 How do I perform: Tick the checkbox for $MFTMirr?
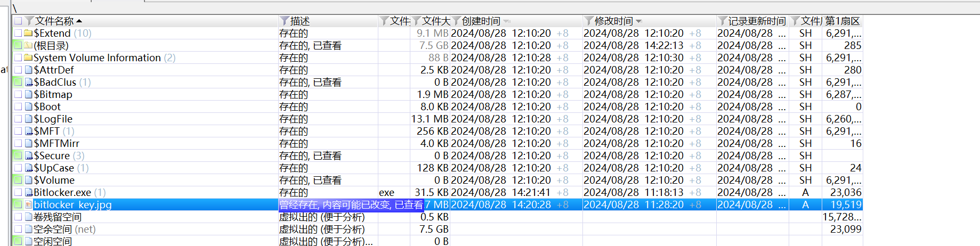18,143
